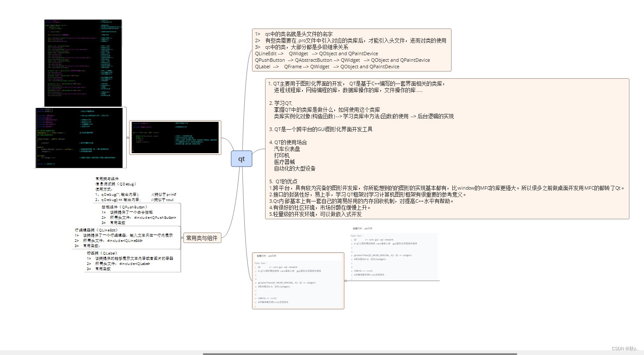Click the line '进程线程库,网络编程的库'
Image resolution: width=644 pixels, height=355 pixels.
pos(348,90)
